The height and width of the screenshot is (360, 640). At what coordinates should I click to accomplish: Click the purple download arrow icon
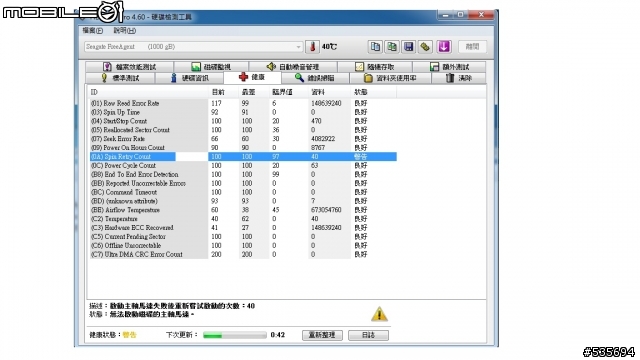pyautogui.click(x=444, y=47)
